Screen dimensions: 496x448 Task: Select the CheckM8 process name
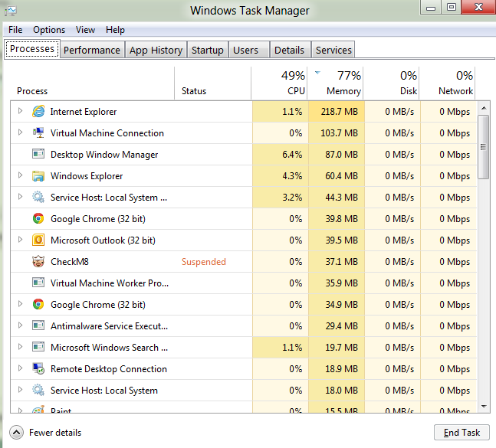[x=70, y=262]
